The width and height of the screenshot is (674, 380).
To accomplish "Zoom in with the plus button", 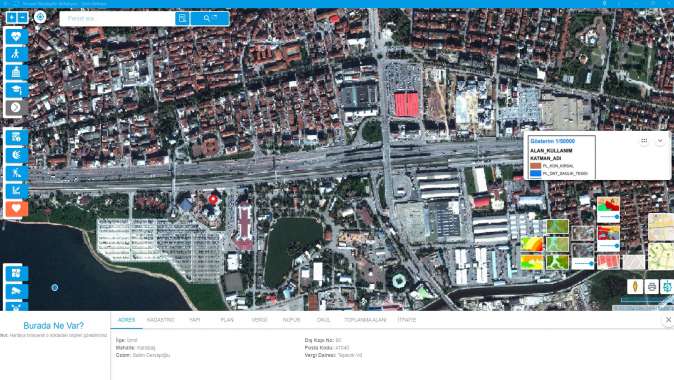I will pyautogui.click(x=12, y=18).
